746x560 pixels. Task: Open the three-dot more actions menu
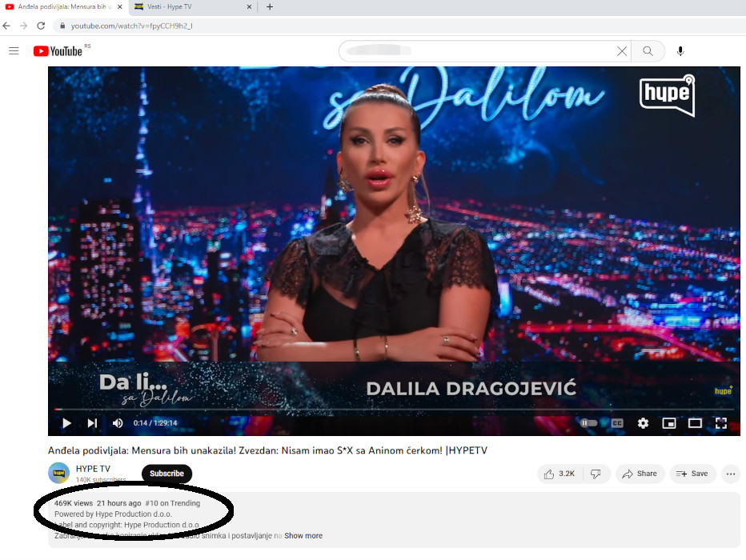click(x=730, y=474)
